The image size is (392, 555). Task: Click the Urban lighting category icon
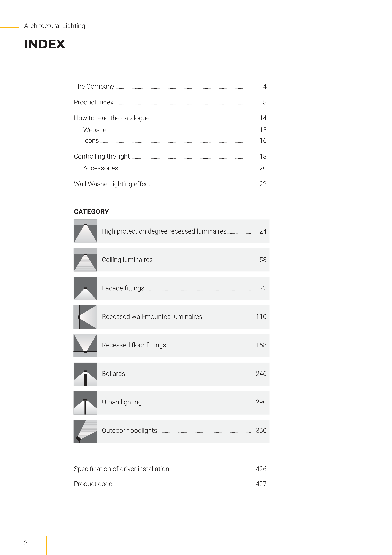(x=85, y=402)
